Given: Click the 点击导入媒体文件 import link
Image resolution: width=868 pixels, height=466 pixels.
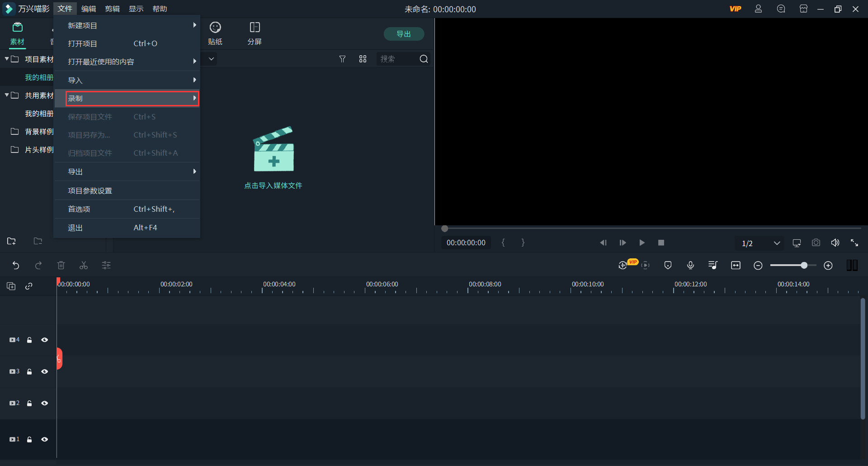Looking at the screenshot, I should coord(273,185).
